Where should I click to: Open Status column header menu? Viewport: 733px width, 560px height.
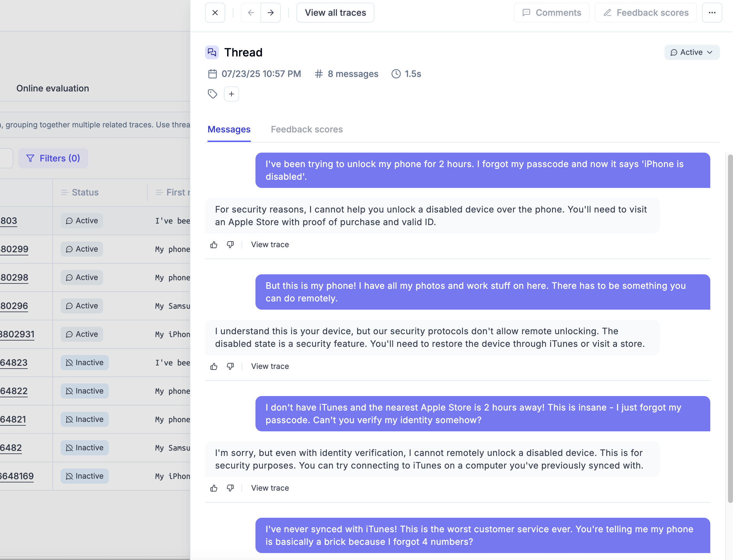(80, 192)
